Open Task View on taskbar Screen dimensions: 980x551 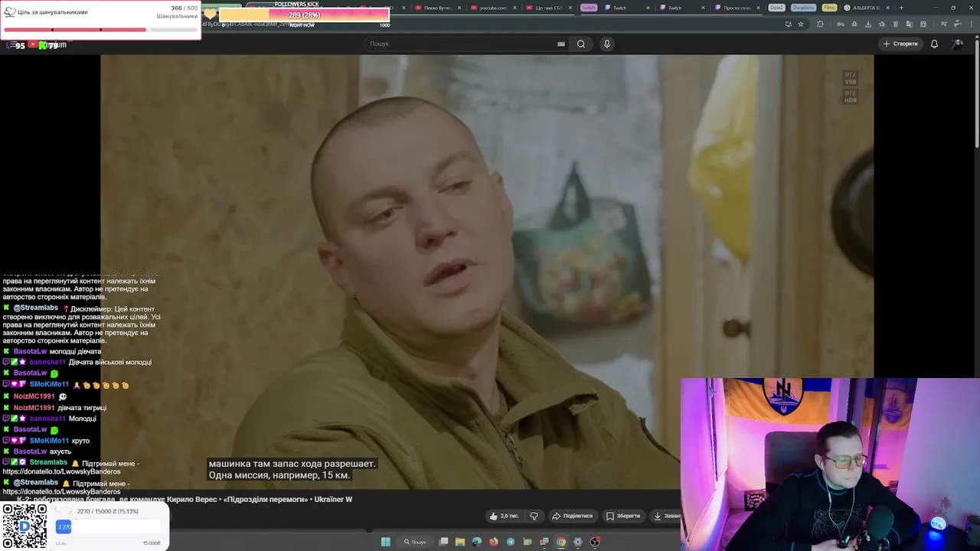[443, 542]
